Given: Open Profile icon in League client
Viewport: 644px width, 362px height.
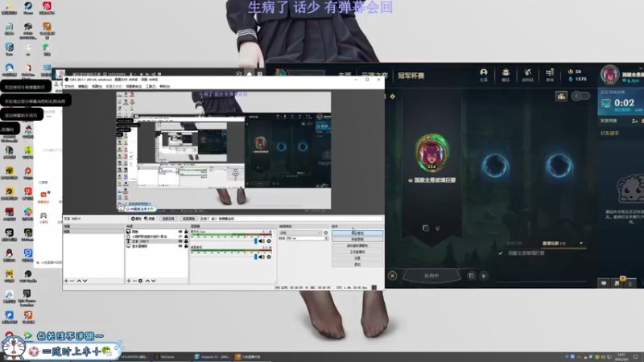Looking at the screenshot, I should click(x=484, y=75).
